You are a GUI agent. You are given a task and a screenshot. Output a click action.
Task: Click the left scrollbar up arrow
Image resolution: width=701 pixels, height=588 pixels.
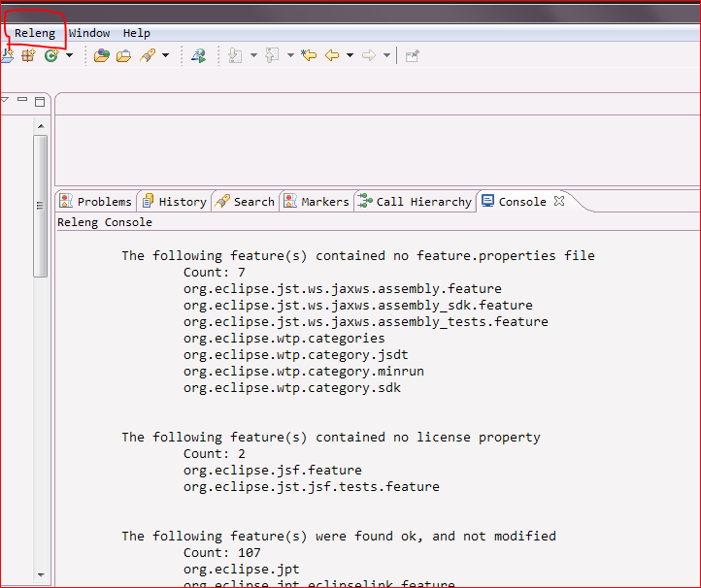41,126
